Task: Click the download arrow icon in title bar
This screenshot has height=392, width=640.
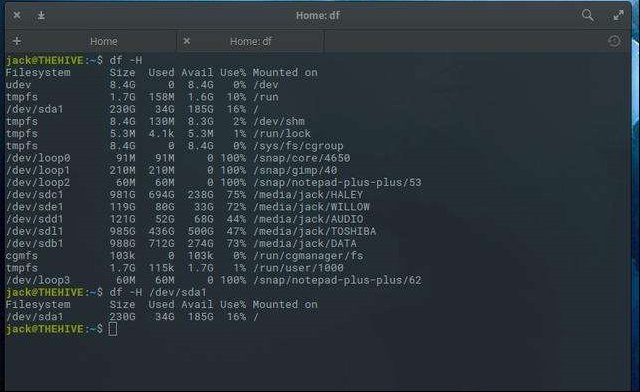Action: 41,16
